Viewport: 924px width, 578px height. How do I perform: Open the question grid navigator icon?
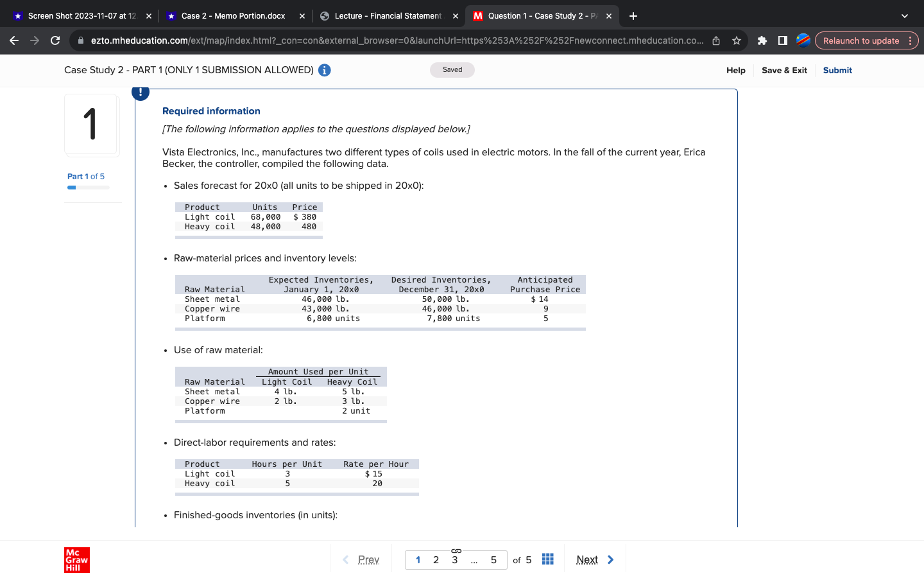pos(548,559)
